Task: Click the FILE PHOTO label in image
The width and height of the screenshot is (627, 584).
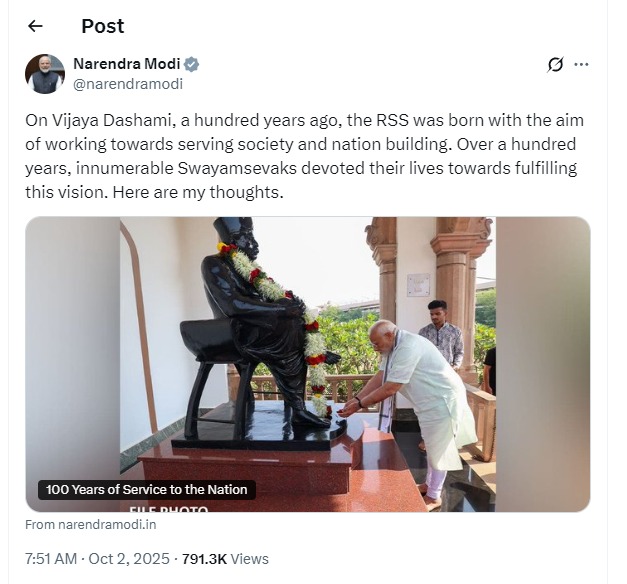Action: pyautogui.click(x=169, y=509)
